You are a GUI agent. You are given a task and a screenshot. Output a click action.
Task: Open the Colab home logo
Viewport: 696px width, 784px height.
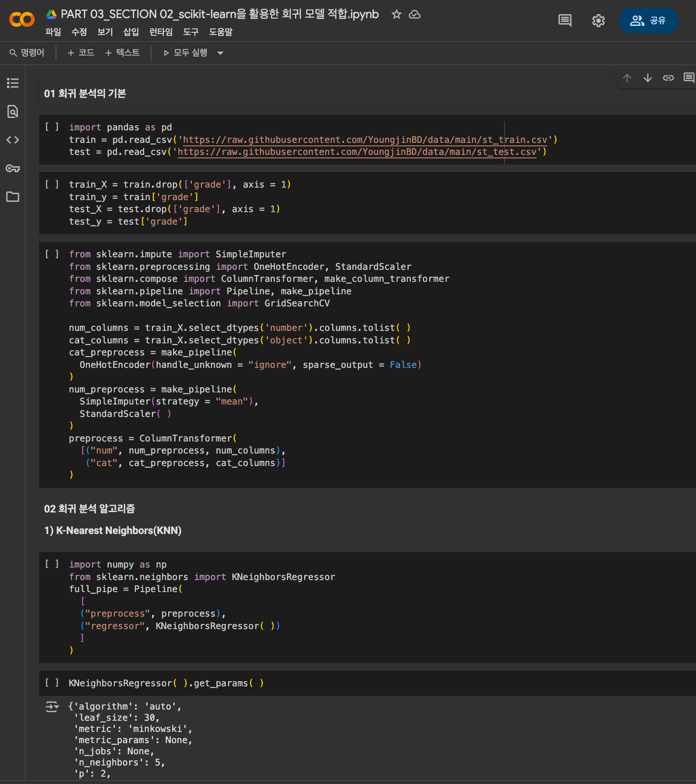(22, 19)
